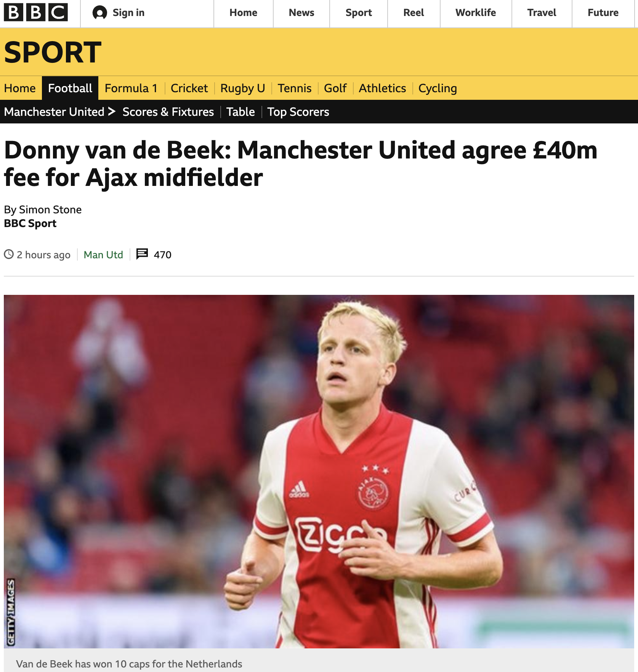
Task: Click the Van de Beek article photo
Action: 319,471
